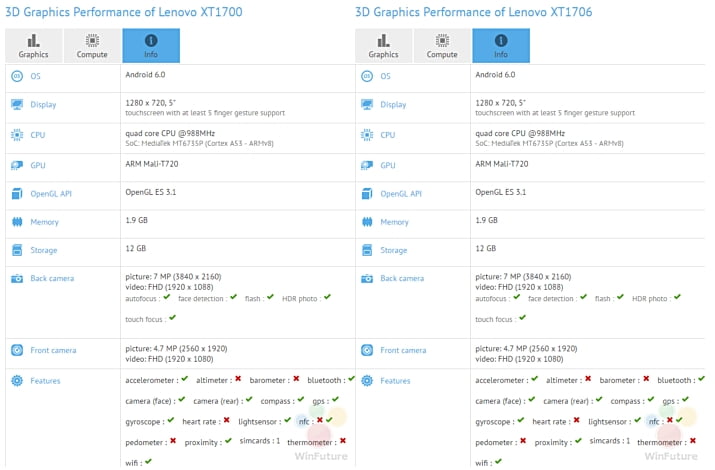Viewport: 715px width, 470px height.
Task: Click the OpenGL API icon in XT1700 table
Action: [17, 194]
